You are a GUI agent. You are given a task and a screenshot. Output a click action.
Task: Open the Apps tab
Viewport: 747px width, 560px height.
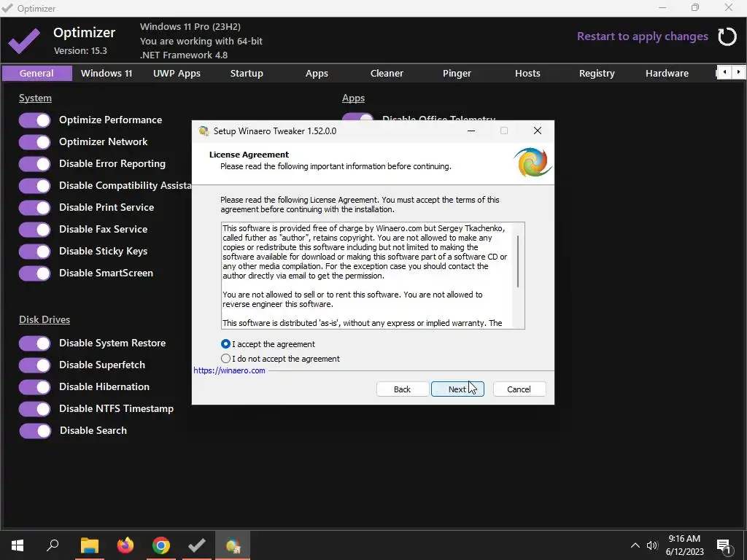(317, 74)
